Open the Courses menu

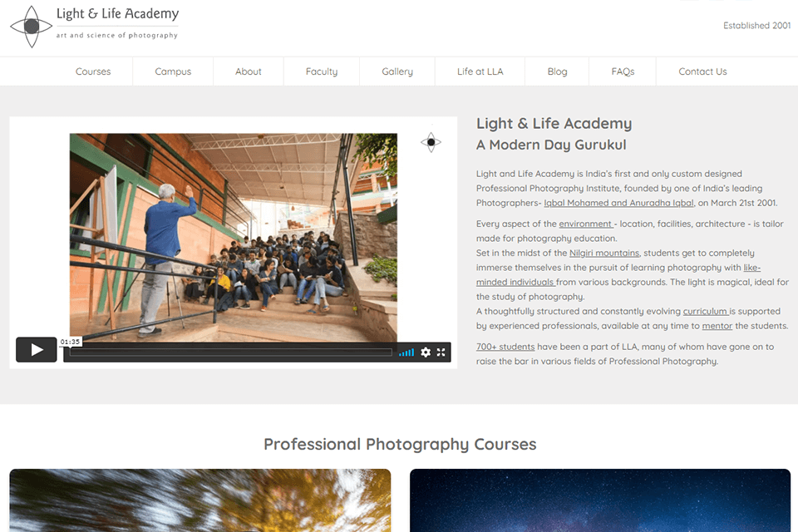93,71
